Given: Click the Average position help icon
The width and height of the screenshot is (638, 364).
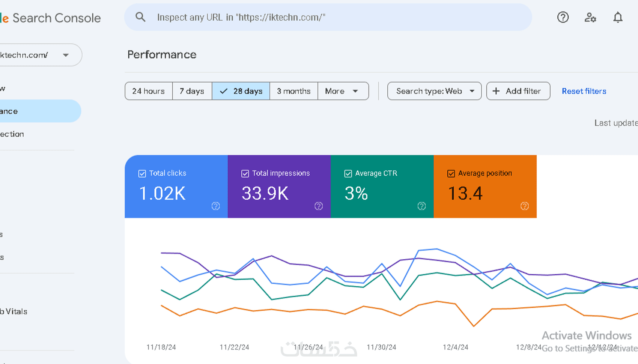Looking at the screenshot, I should 525,206.
